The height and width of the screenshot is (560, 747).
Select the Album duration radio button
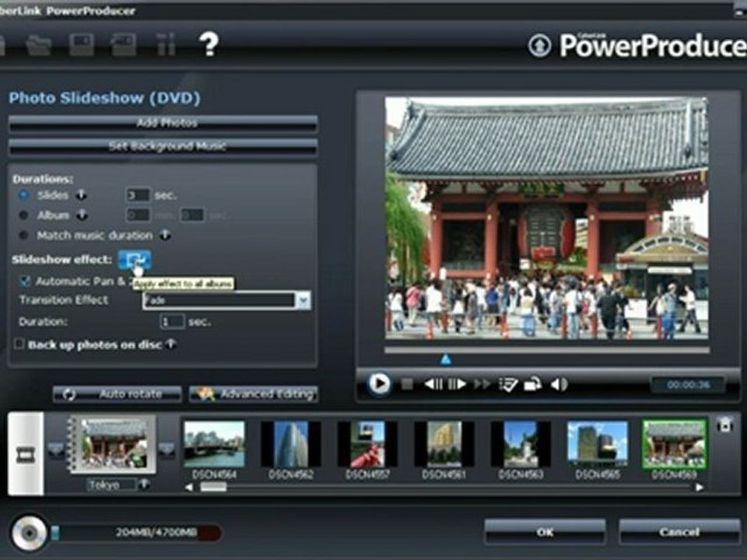tap(23, 215)
